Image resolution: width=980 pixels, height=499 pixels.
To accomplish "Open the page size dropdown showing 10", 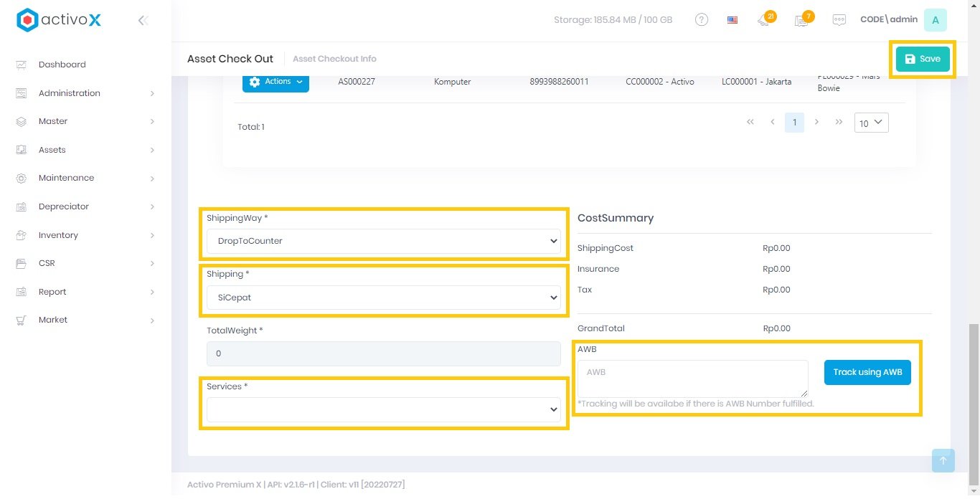I will click(x=871, y=123).
